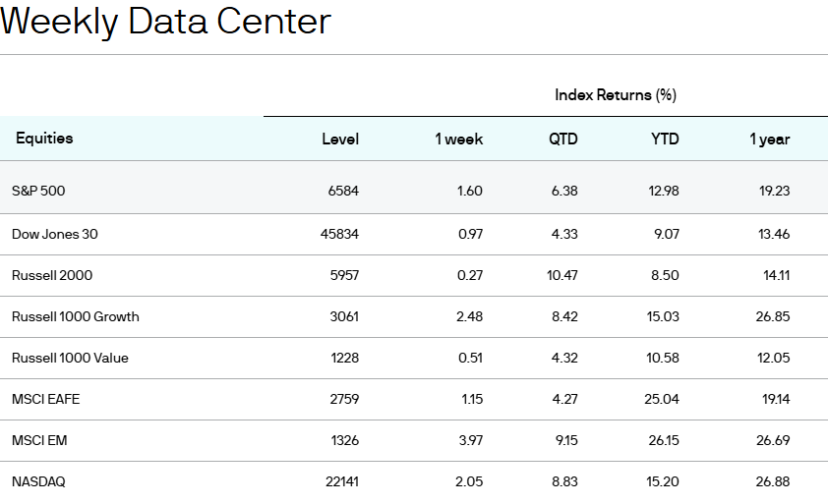
Task: Select the Russell 1000 Growth row label
Action: click(76, 316)
